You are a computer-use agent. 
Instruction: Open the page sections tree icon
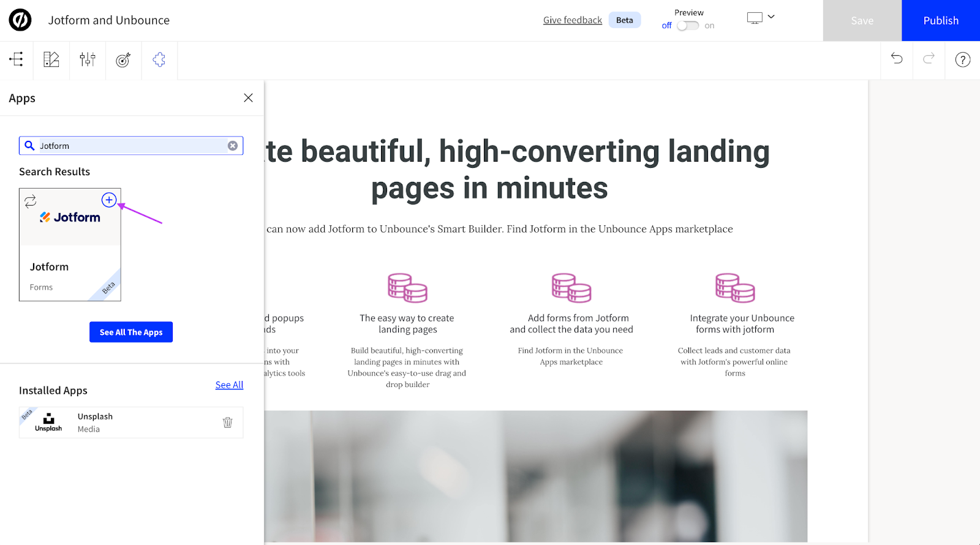[16, 59]
